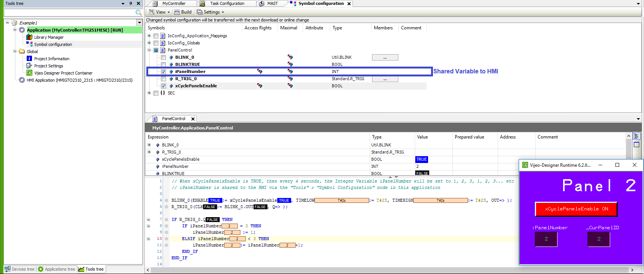
Task: Uncheck the iPanelNumber symbol checkbox
Action: pyautogui.click(x=163, y=72)
